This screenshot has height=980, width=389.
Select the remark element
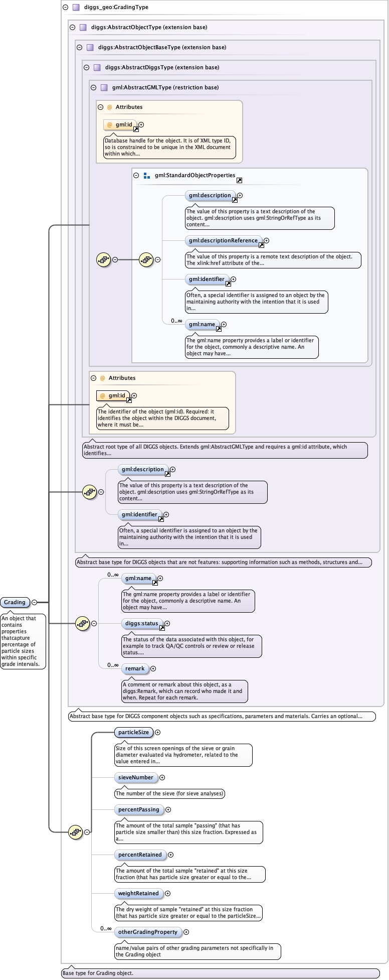pos(135,669)
